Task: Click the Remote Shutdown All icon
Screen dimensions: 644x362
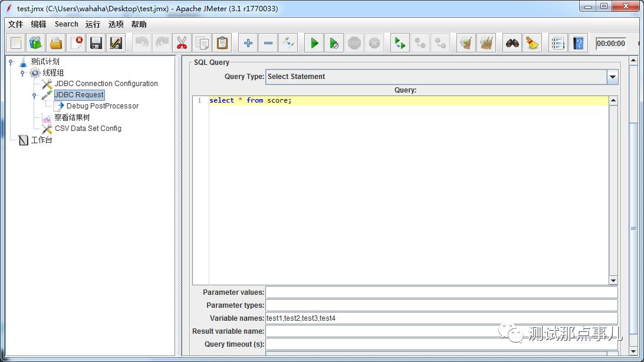Action: (x=441, y=42)
